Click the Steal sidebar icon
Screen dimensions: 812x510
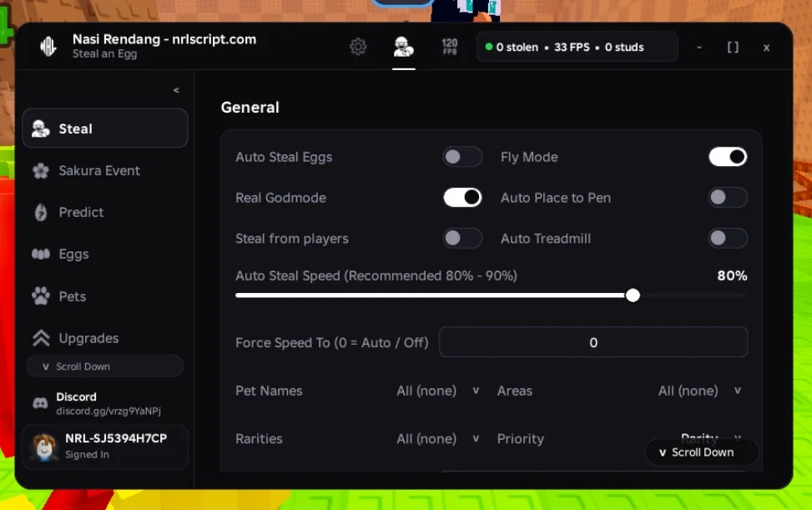point(40,129)
